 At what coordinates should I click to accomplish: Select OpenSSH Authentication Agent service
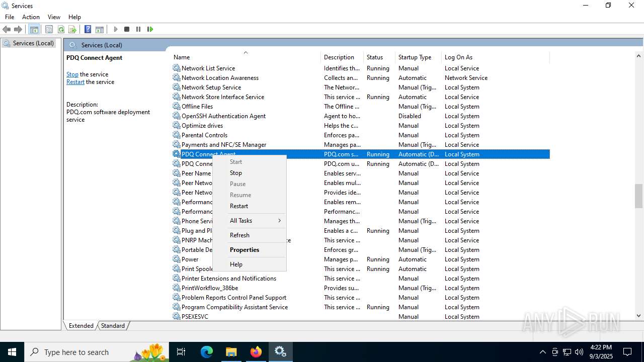(361, 116)
